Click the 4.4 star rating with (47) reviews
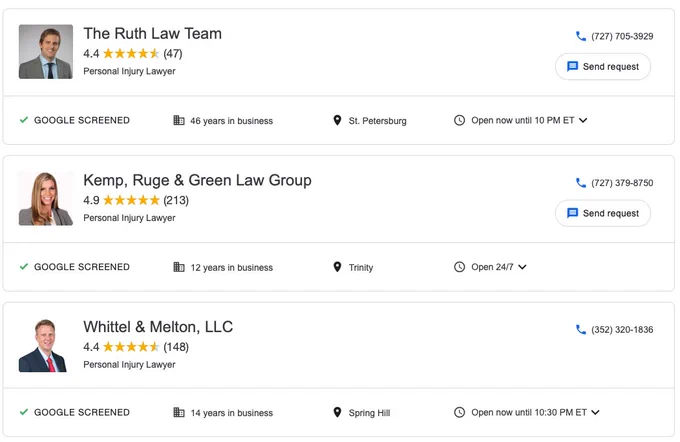This screenshot has width=680, height=442. 133,53
